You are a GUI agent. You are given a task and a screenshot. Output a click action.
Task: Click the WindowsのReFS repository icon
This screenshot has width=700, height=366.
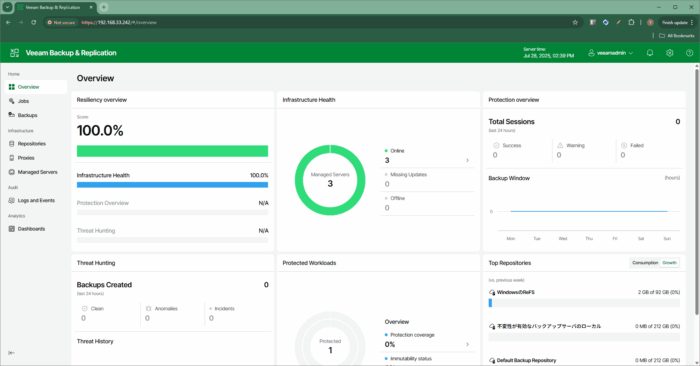click(492, 292)
